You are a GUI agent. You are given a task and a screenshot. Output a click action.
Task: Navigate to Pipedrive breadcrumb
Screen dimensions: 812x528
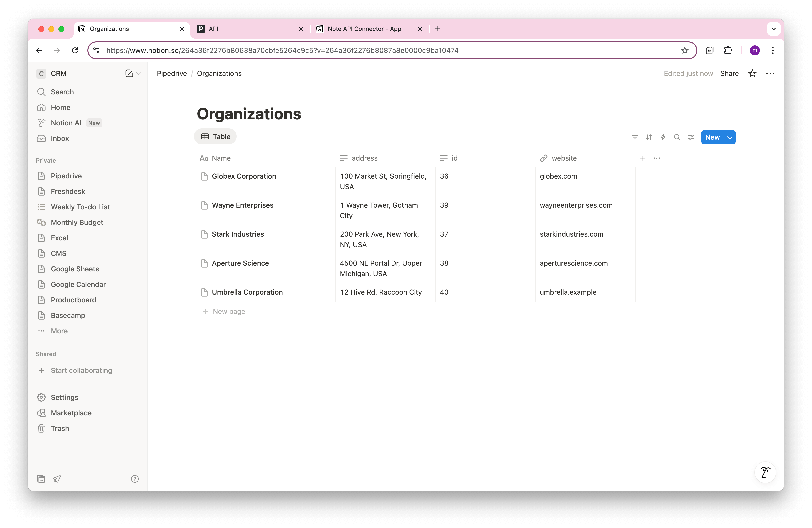click(172, 74)
